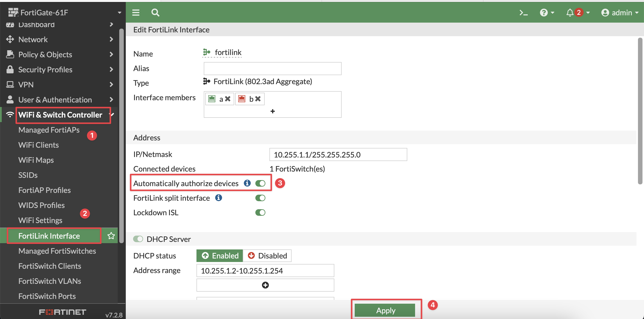This screenshot has height=319, width=644.
Task: Click the Security Profiles lock icon
Action: coord(10,69)
